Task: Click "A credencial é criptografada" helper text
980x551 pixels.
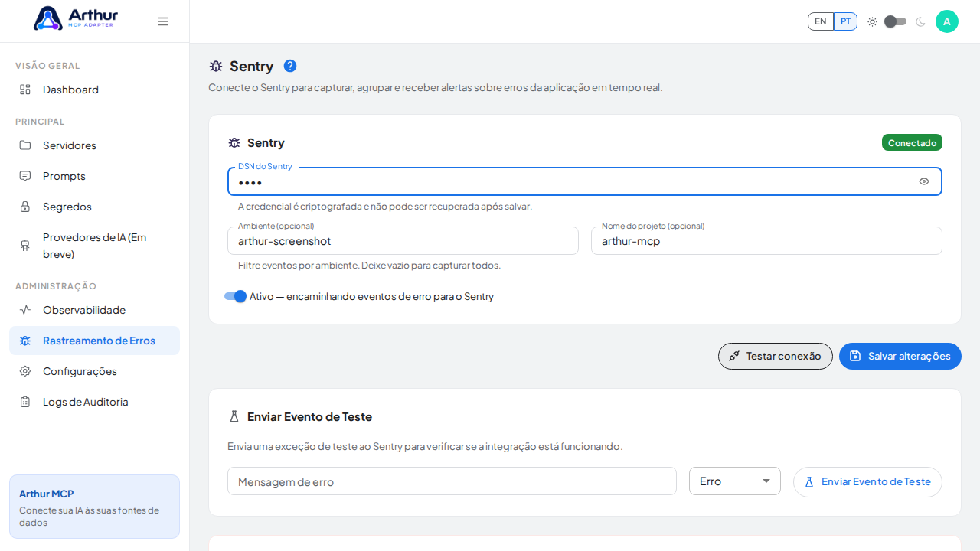Action: [x=385, y=207]
